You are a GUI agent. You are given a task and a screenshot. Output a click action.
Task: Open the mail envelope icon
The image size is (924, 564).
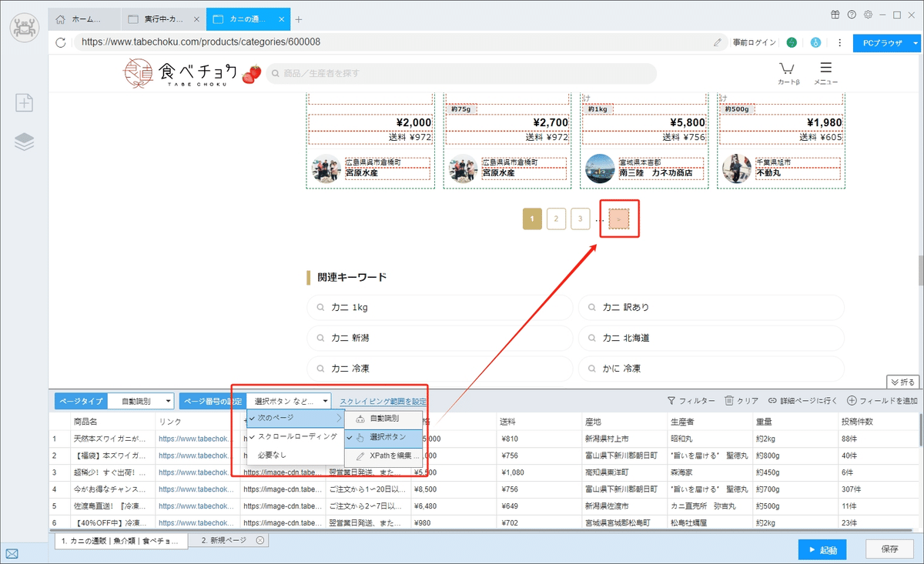pyautogui.click(x=12, y=554)
